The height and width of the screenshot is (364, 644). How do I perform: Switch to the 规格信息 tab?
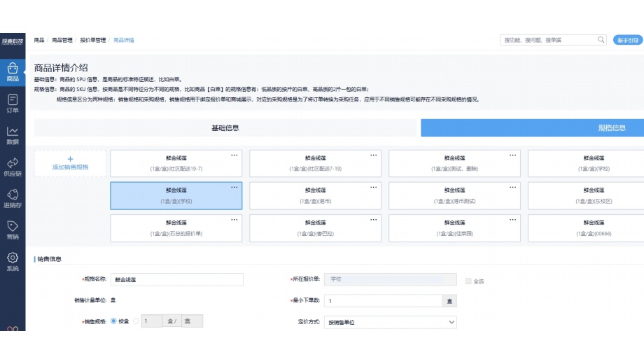pos(532,128)
